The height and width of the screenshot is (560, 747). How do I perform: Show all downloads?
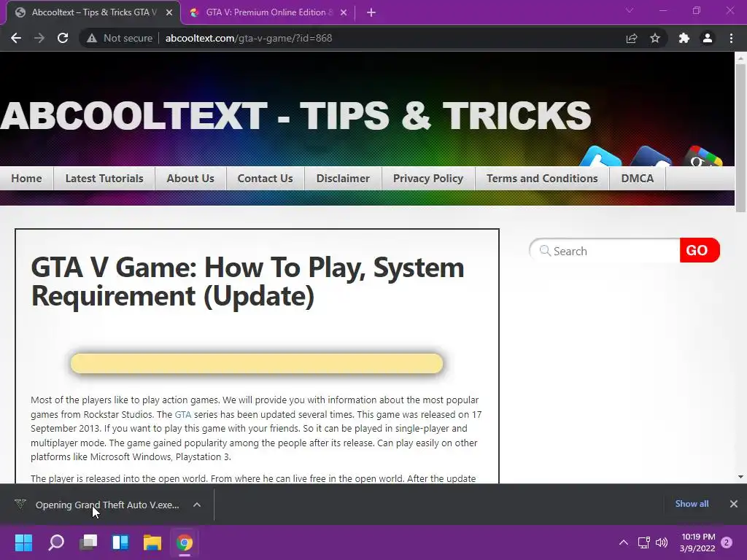[x=692, y=504]
